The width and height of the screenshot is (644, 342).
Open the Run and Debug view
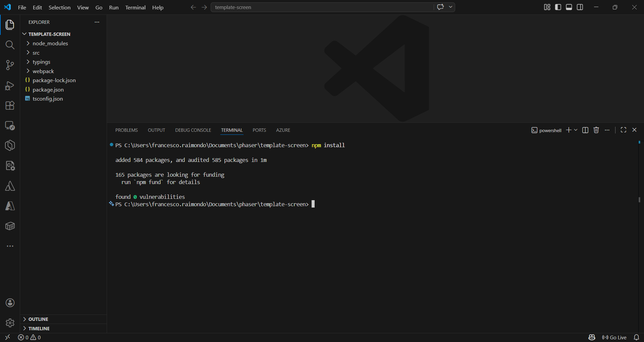[10, 85]
